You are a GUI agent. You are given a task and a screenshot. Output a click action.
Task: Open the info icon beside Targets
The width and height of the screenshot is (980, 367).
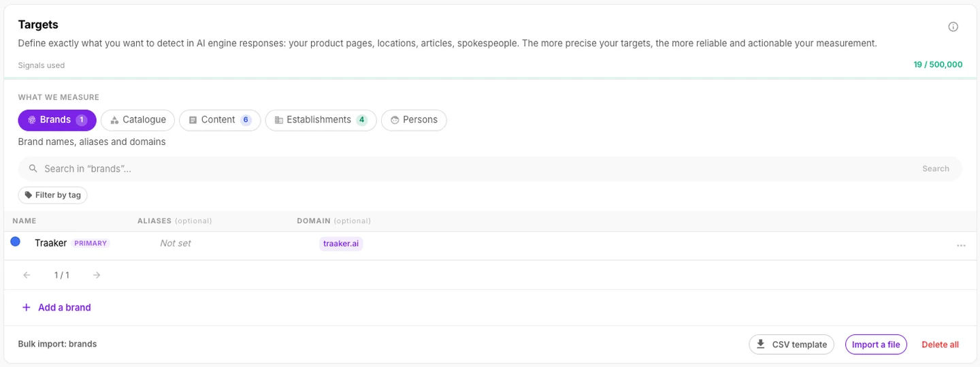[x=953, y=27]
